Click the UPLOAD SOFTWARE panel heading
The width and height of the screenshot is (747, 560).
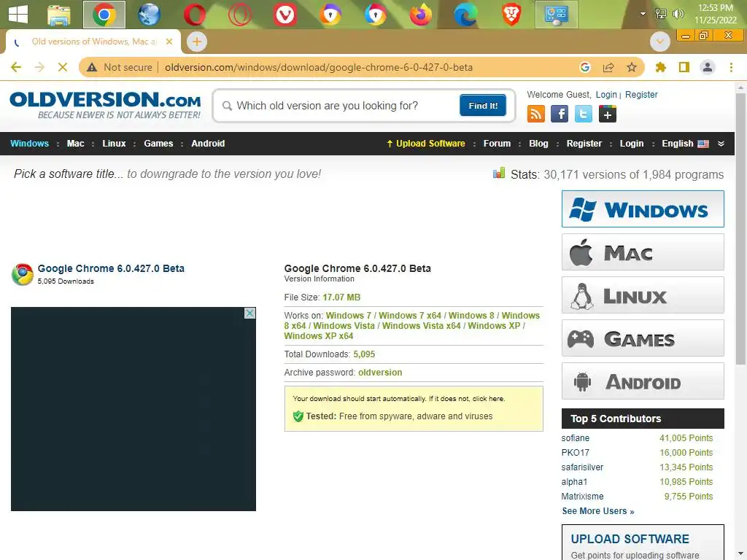[x=630, y=539]
